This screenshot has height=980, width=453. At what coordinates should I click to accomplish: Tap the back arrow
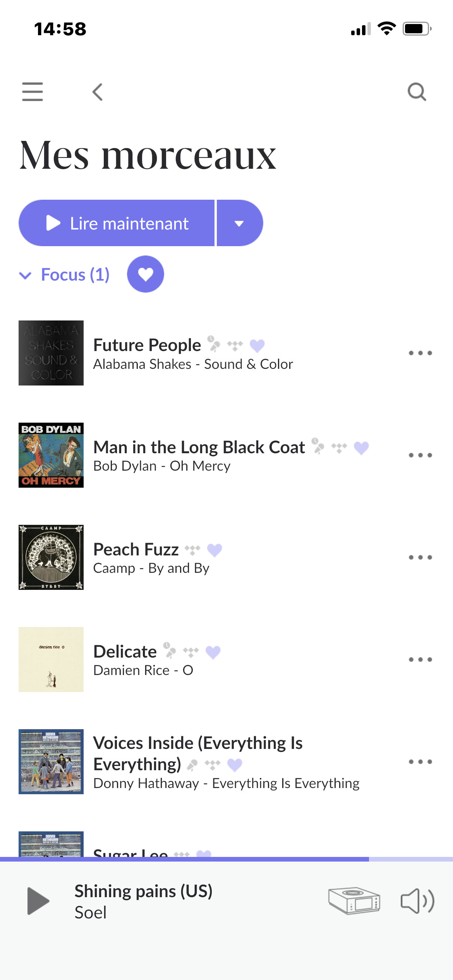(x=98, y=92)
